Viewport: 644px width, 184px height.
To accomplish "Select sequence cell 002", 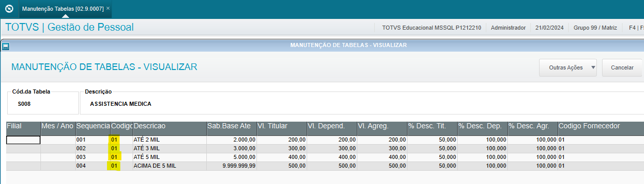I will click(93, 148).
